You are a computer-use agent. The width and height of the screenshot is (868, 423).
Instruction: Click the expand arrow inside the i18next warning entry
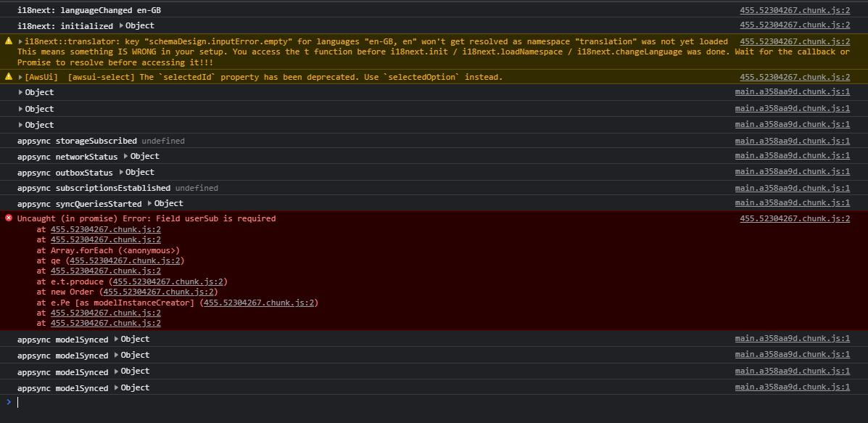[20, 41]
